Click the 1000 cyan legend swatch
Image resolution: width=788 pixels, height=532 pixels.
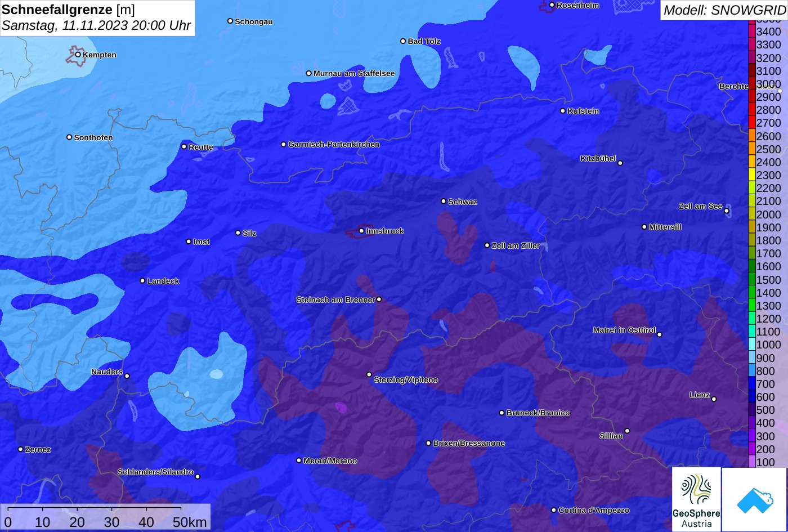point(751,345)
